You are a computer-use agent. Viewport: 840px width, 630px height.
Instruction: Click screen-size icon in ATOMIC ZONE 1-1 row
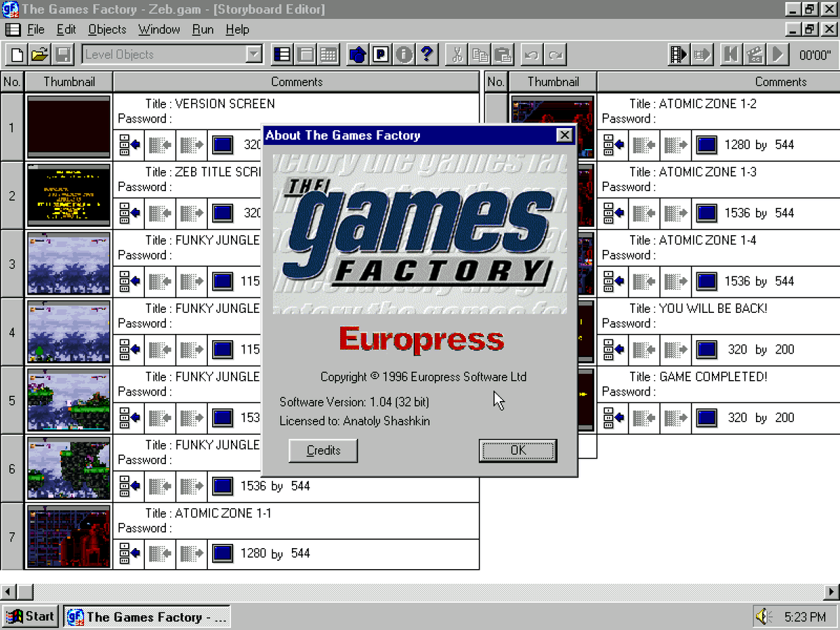click(223, 554)
